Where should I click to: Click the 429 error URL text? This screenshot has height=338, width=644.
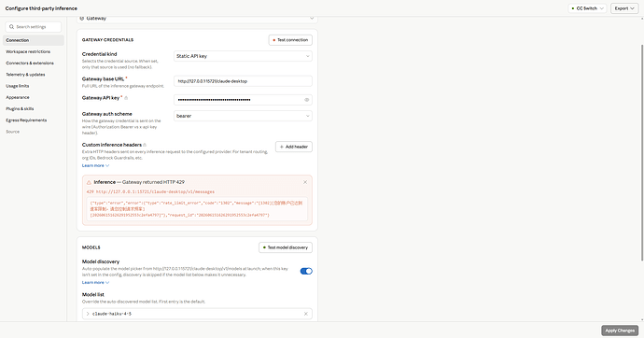[150, 191]
